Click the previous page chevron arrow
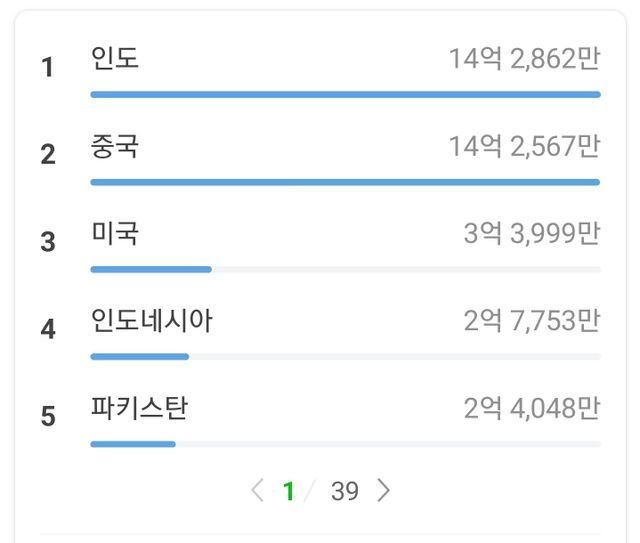Image resolution: width=640 pixels, height=543 pixels. click(x=258, y=490)
